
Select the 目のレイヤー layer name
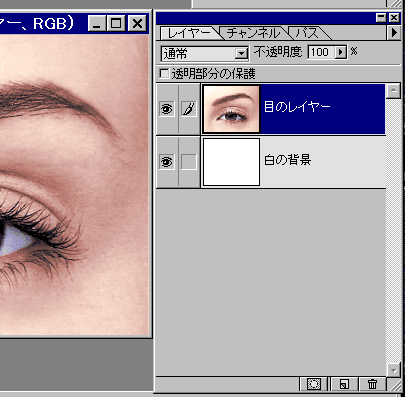click(297, 107)
